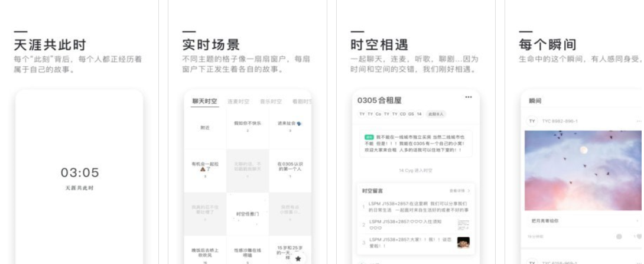Open 在0305认识的第一个人 grid cell

tap(290, 170)
